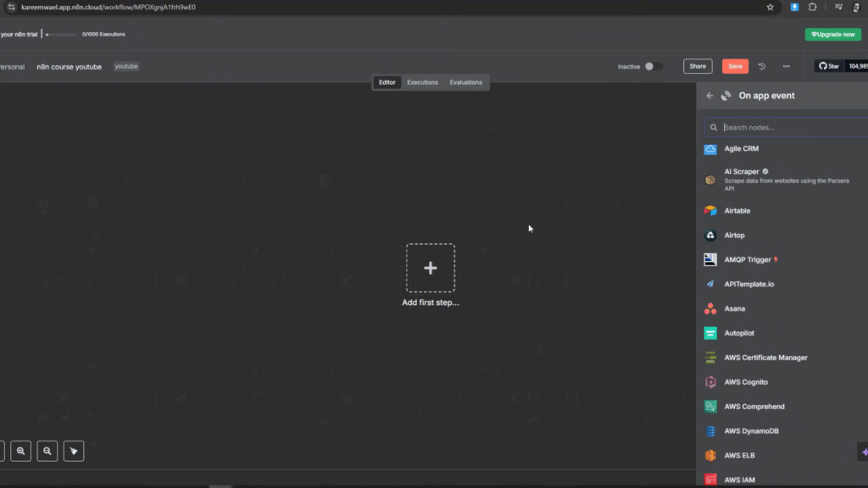
Task: Click the Agile CRM node icon
Action: pyautogui.click(x=710, y=149)
